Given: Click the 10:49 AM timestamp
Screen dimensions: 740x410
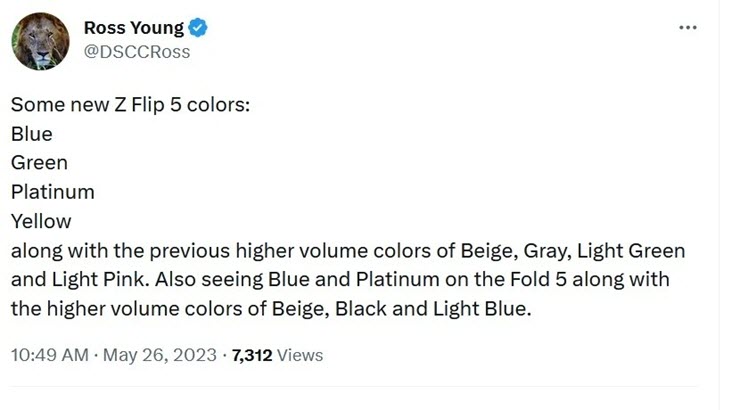Looking at the screenshot, I should (x=49, y=355).
